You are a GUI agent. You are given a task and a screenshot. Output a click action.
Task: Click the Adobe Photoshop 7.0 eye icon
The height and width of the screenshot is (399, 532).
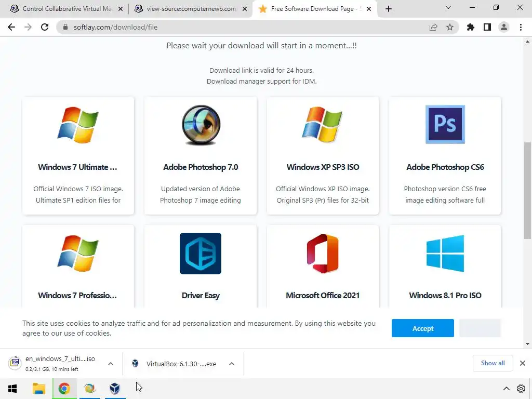[201, 125]
